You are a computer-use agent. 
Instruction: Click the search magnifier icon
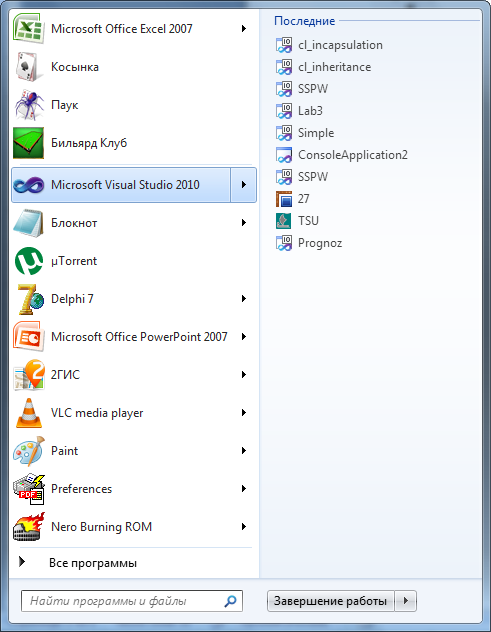pos(230,601)
